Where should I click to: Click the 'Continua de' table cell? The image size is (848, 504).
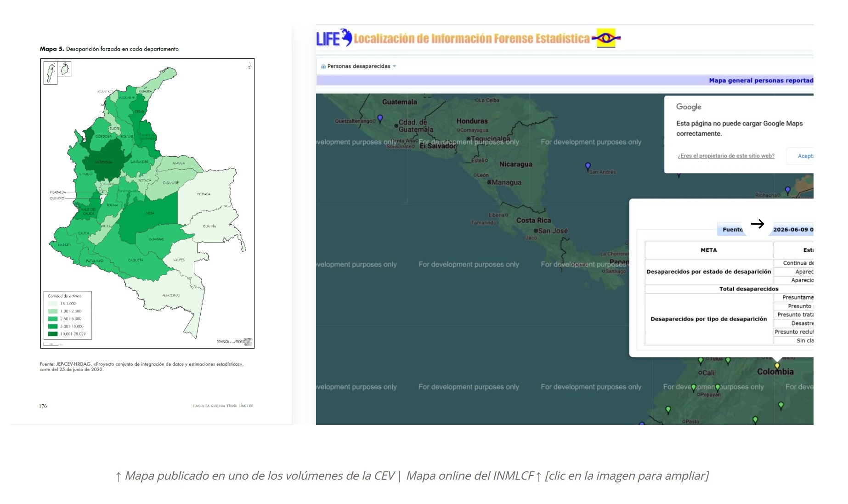pos(794,263)
